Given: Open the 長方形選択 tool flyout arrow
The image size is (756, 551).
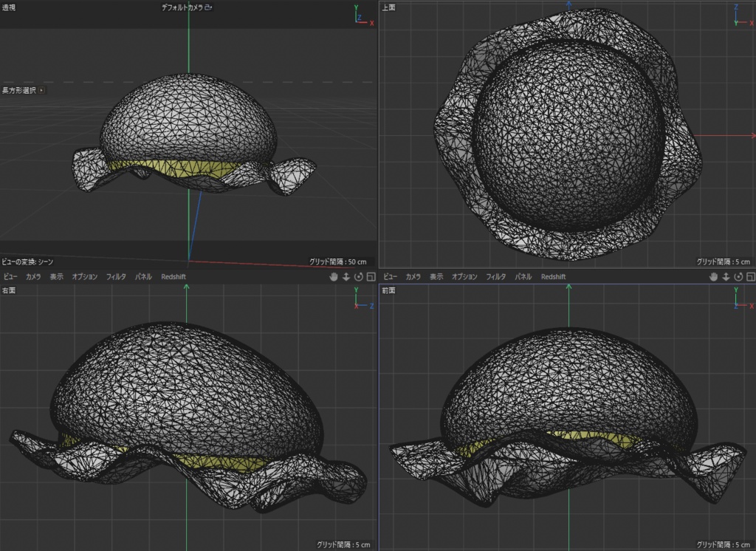Looking at the screenshot, I should 41,89.
